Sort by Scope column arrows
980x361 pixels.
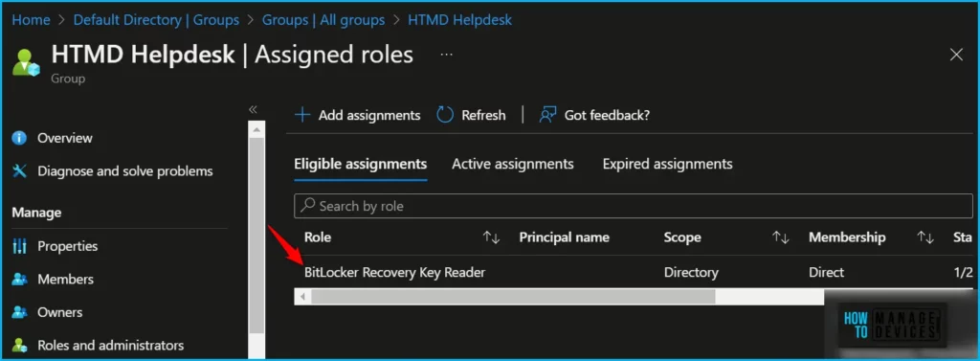pos(780,237)
